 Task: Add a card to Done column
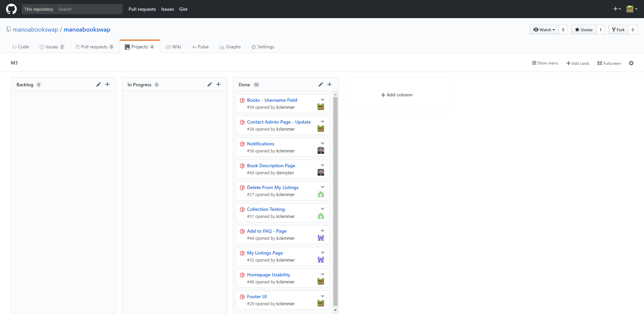coord(330,84)
